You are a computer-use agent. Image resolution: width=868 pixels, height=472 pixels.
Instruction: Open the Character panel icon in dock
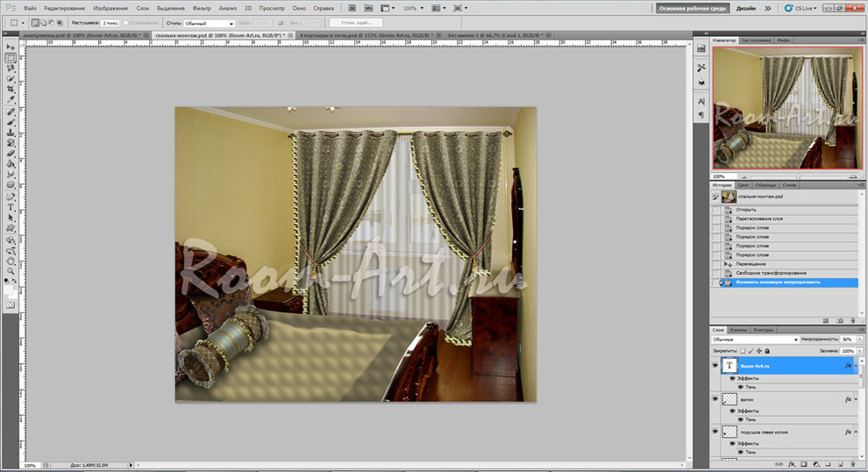(x=701, y=101)
